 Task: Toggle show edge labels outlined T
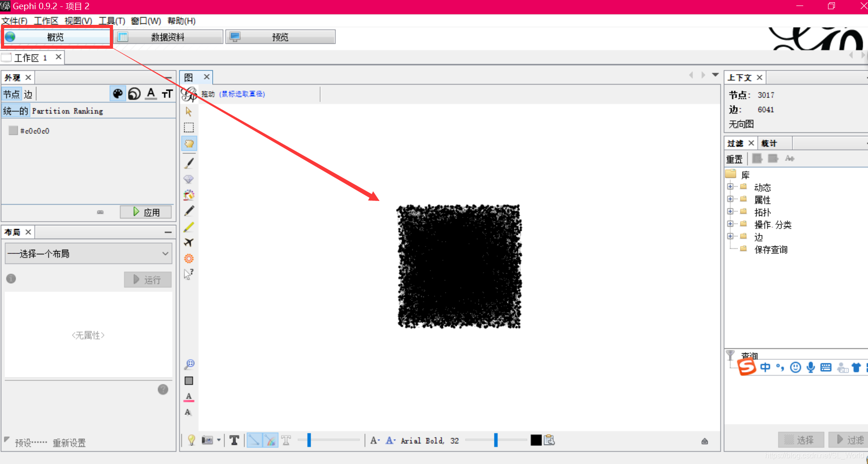point(286,440)
